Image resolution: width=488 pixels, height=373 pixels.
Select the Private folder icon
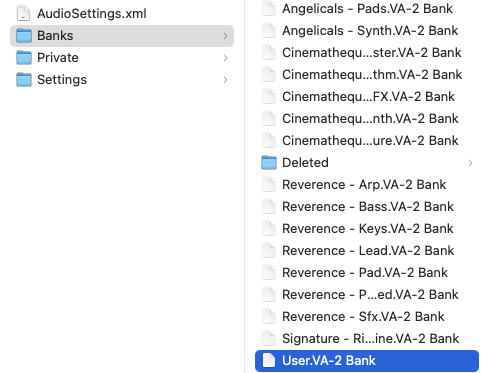tap(24, 57)
